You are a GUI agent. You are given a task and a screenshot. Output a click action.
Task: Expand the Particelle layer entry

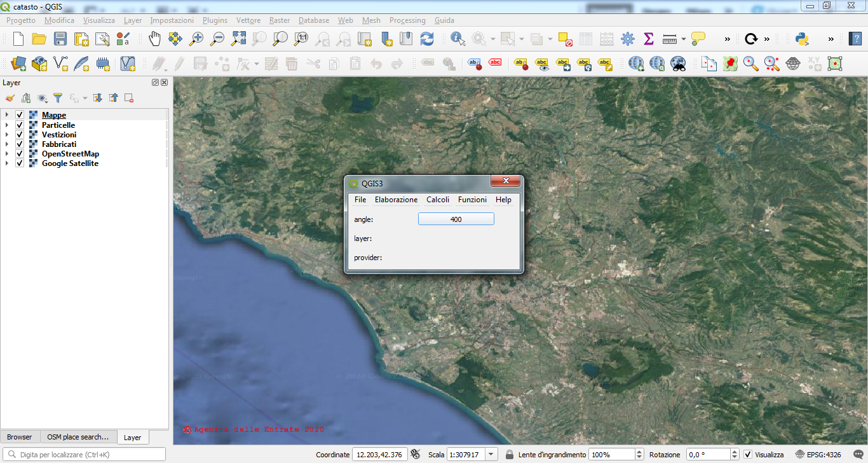[x=7, y=125]
